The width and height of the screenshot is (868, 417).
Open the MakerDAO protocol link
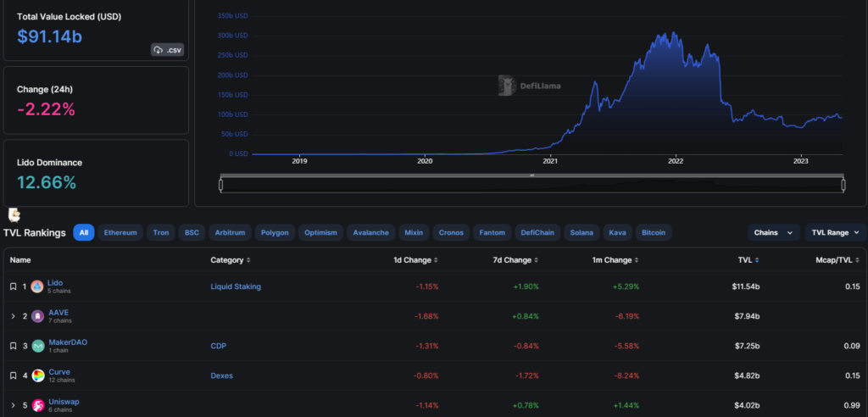coord(68,342)
